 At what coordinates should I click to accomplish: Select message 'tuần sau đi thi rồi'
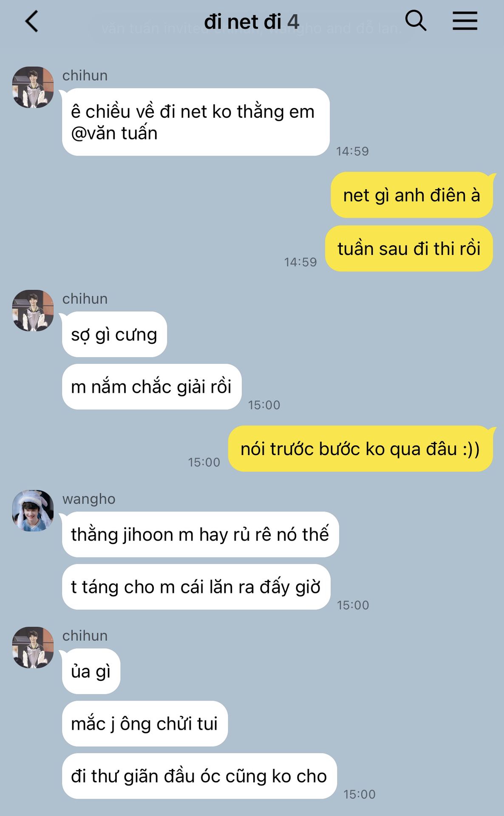(x=409, y=249)
